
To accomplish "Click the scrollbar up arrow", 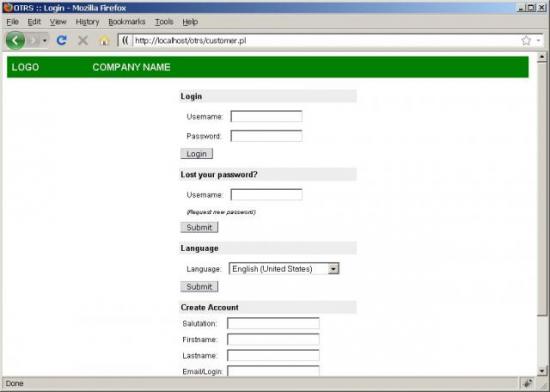I will pos(542,57).
